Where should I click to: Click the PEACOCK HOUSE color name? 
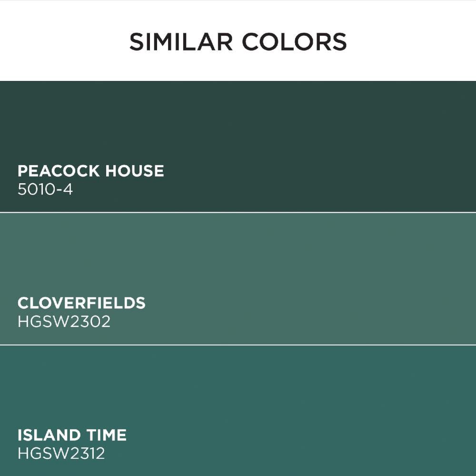coord(91,171)
